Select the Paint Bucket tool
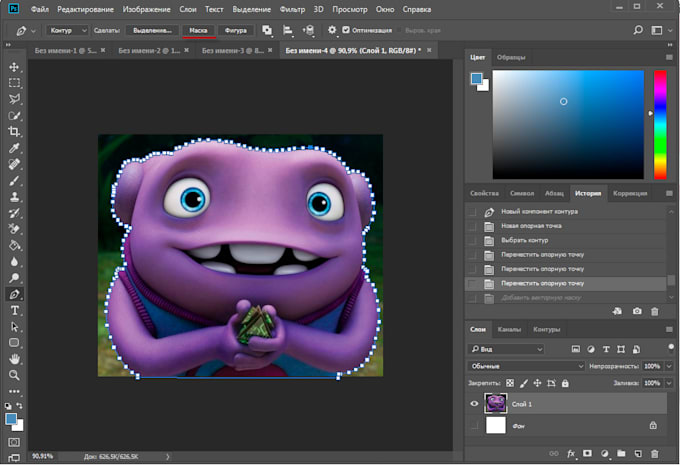680x465 pixels. (x=14, y=246)
